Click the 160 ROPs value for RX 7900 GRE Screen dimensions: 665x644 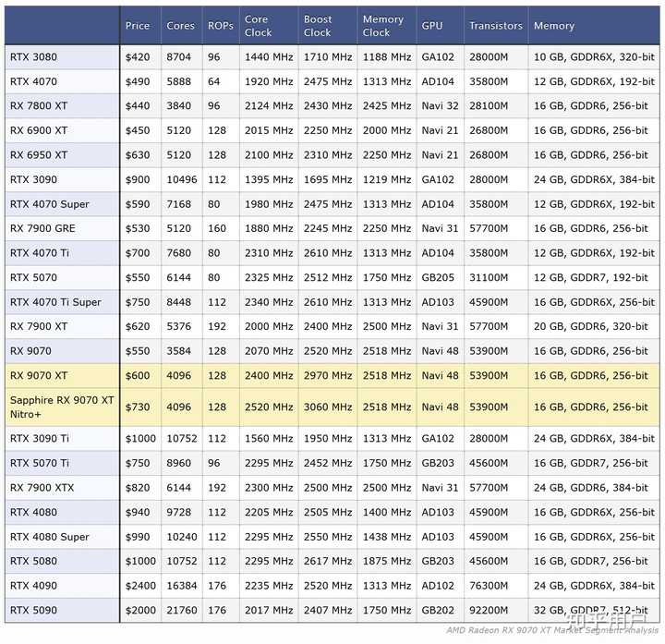coord(217,228)
